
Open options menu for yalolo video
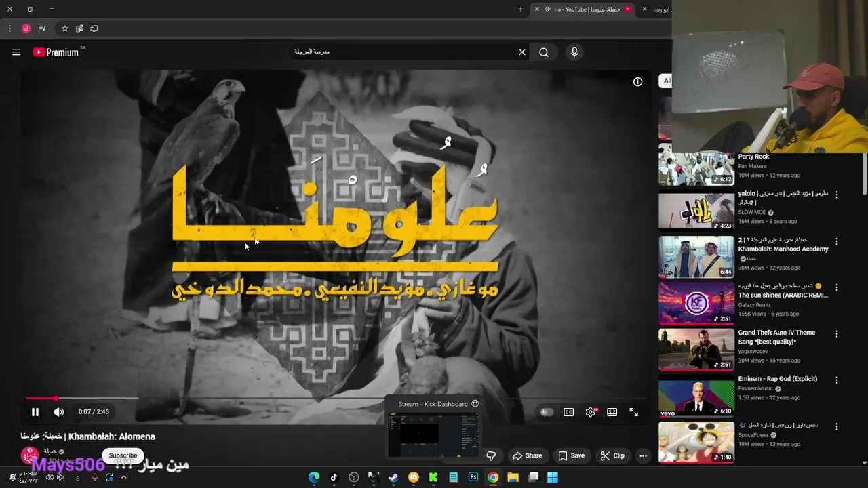(836, 195)
